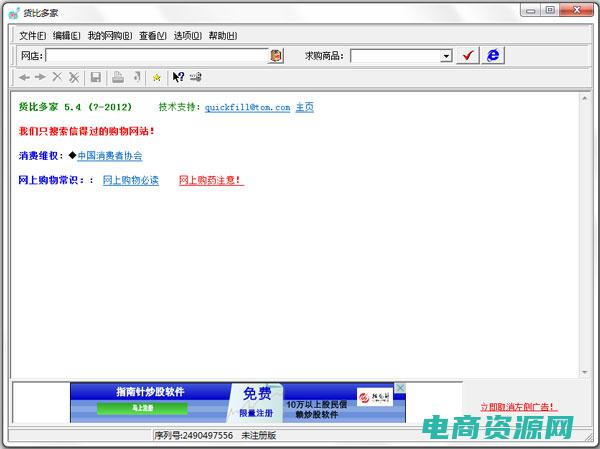The image size is (600, 449).
Task: Open the 中国消费者协会 link
Action: [x=110, y=156]
